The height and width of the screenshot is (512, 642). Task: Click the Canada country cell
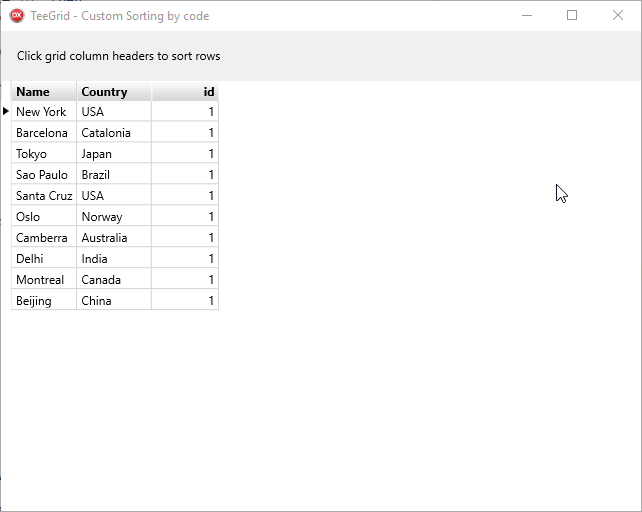coord(114,279)
